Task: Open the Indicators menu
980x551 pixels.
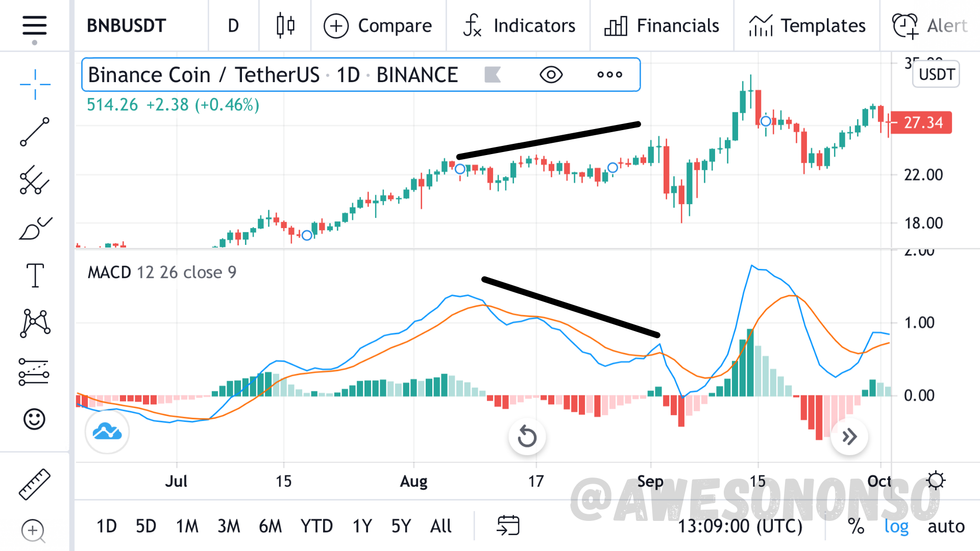Action: [x=519, y=26]
